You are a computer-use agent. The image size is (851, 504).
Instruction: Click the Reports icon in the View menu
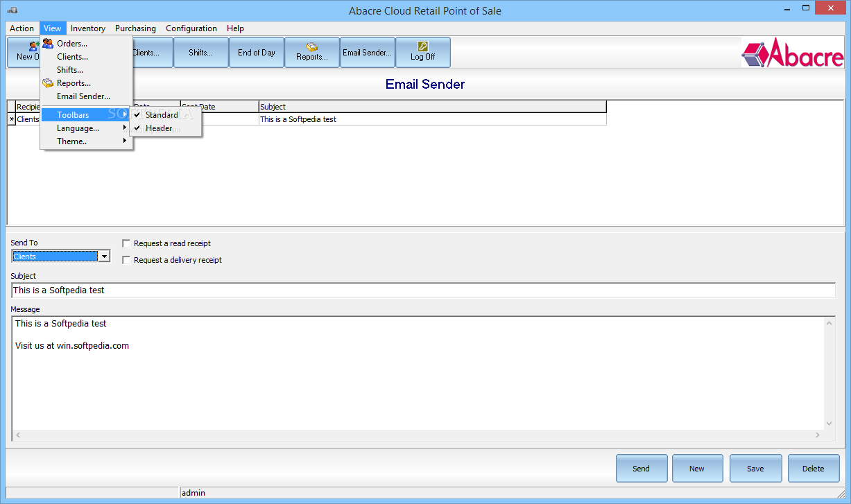[48, 83]
